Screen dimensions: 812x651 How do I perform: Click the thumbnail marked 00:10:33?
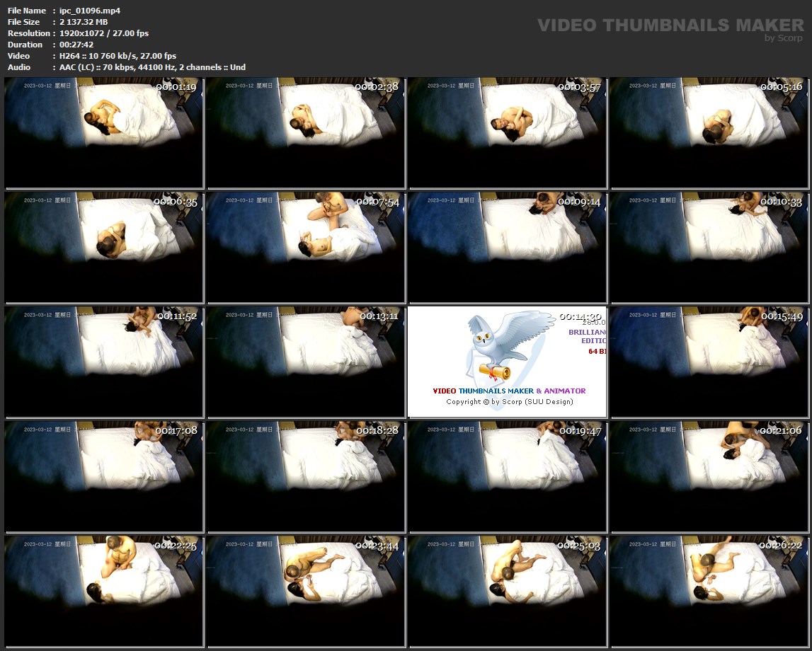coord(710,247)
